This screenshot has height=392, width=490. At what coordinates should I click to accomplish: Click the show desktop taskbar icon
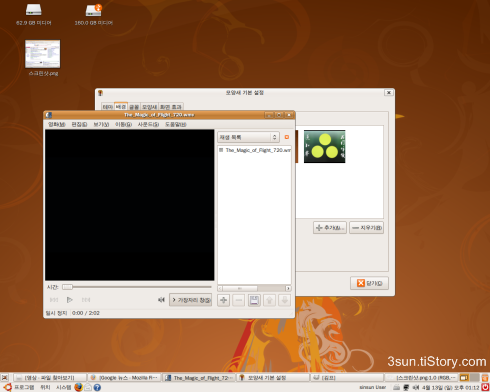pos(4,377)
